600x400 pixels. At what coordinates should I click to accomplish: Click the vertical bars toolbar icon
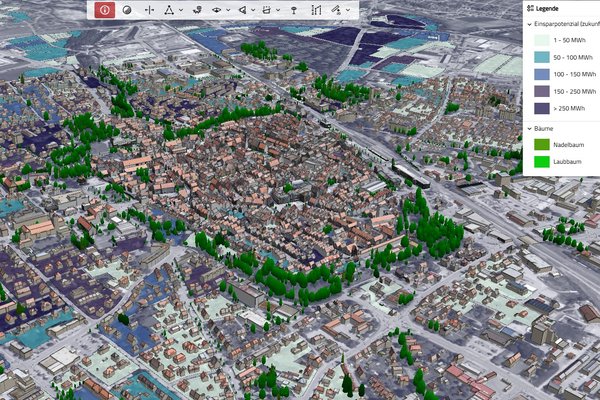pyautogui.click(x=316, y=9)
